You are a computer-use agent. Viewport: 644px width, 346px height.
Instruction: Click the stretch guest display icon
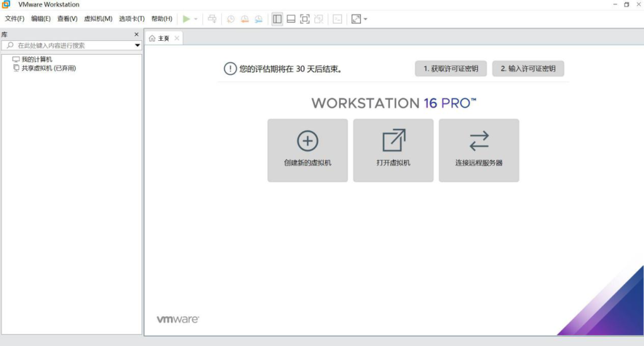point(356,19)
